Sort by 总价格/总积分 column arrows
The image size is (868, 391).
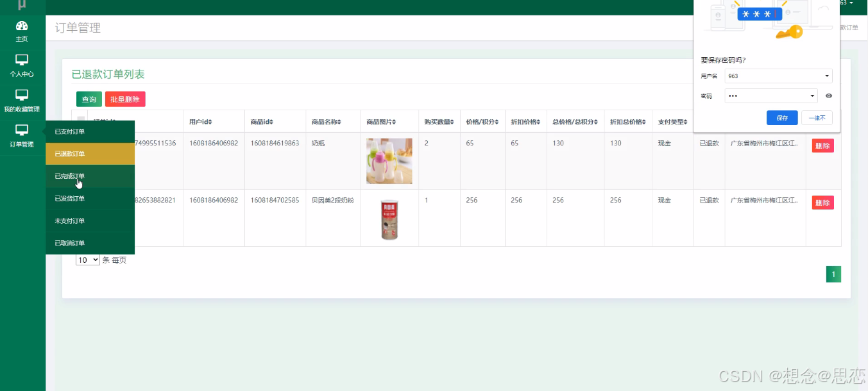[x=595, y=122]
